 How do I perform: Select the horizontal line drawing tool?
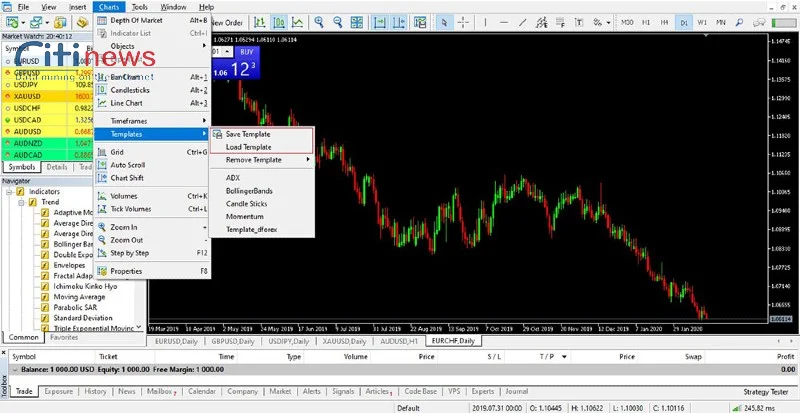(x=504, y=22)
